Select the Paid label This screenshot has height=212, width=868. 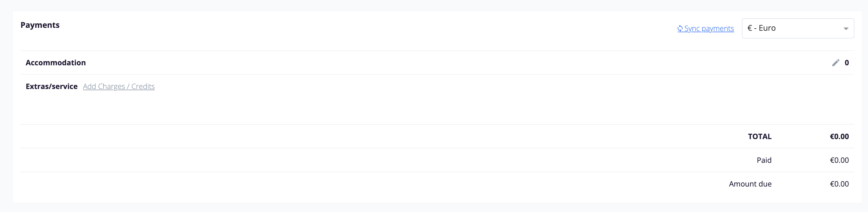point(764,160)
